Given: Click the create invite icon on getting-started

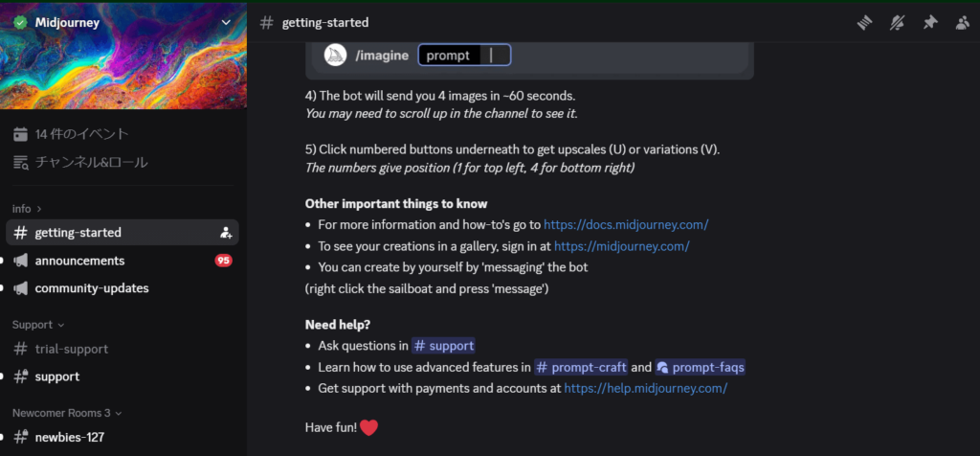Looking at the screenshot, I should point(226,233).
